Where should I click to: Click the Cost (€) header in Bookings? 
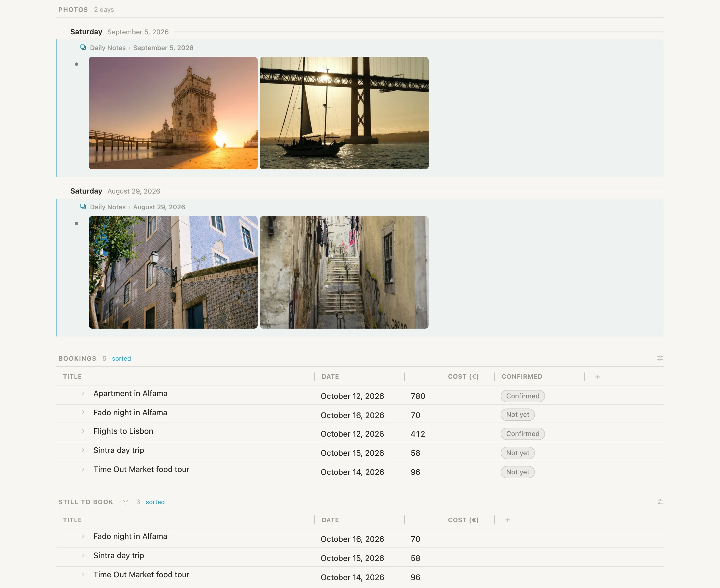point(463,377)
